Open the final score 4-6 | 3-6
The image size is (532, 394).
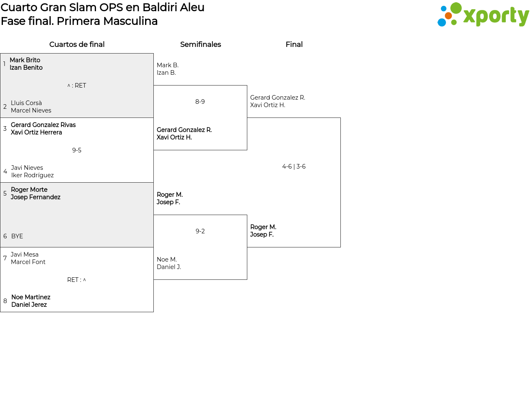(x=294, y=166)
